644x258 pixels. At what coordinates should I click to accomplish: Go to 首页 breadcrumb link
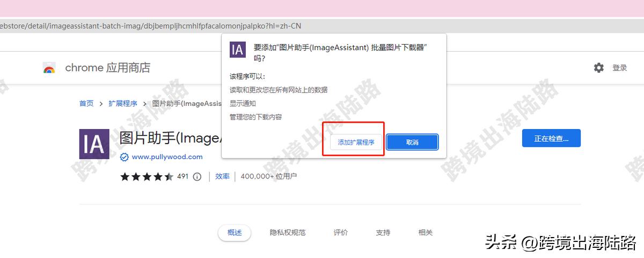[86, 104]
